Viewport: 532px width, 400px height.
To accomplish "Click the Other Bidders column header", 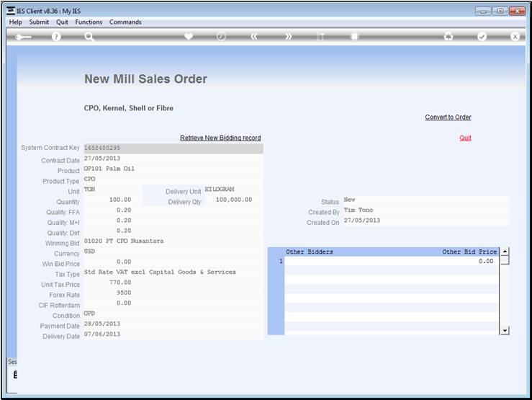I will [x=309, y=252].
